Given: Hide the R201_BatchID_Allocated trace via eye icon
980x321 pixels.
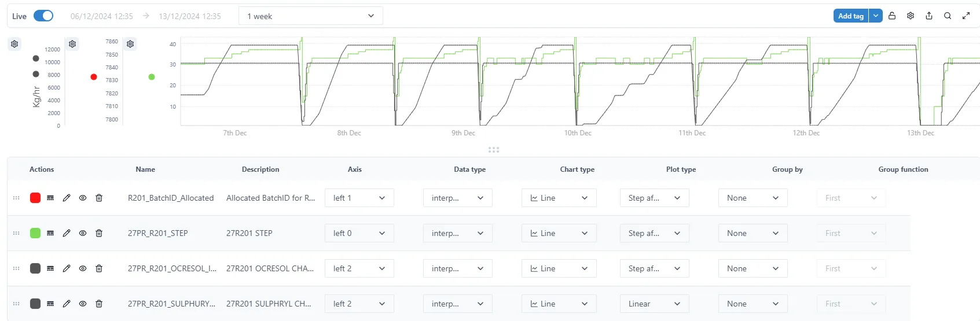Looking at the screenshot, I should click(x=83, y=198).
